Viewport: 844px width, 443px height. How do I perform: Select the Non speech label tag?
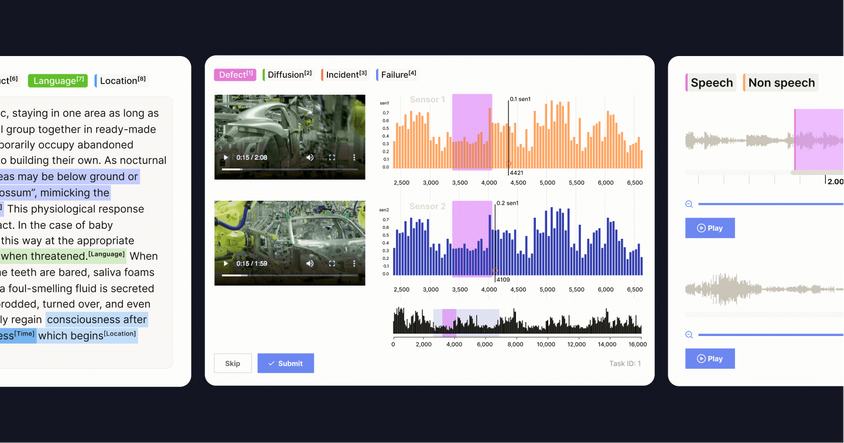pos(781,83)
